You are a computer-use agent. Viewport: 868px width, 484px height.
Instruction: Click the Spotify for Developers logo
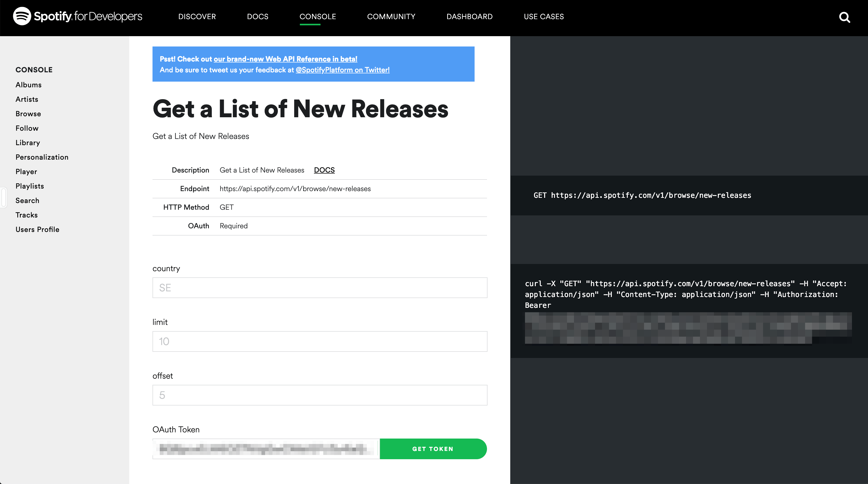[x=78, y=16]
